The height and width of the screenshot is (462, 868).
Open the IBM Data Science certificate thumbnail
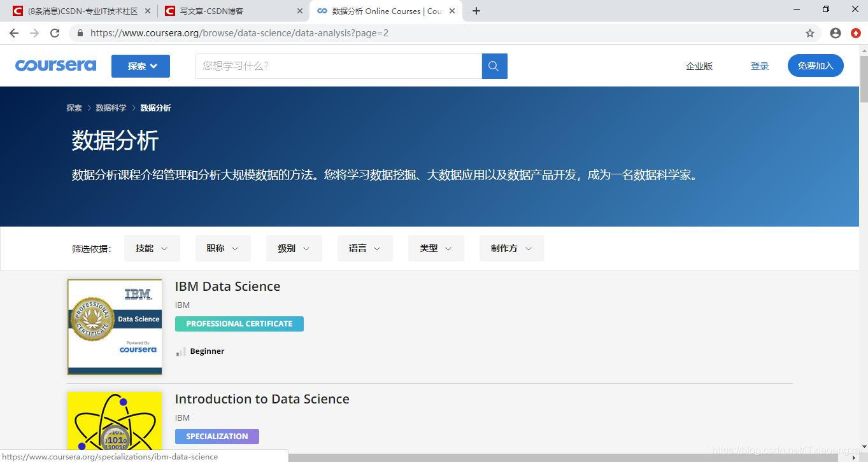115,326
